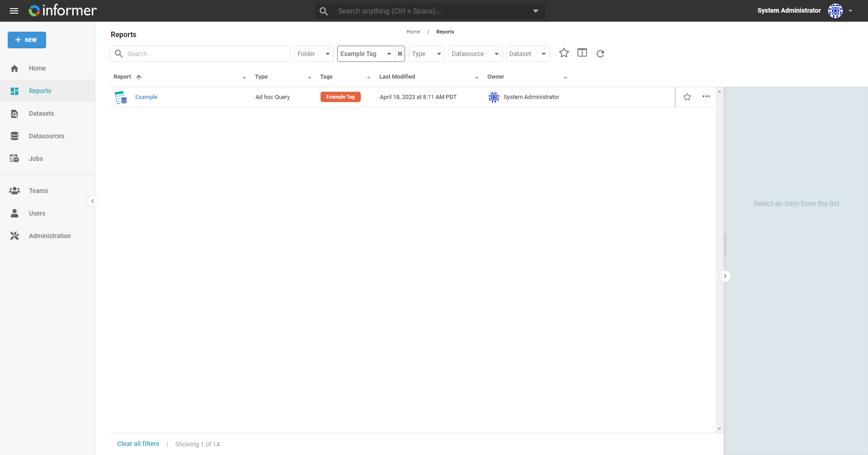Open the Example row more-actions ellipsis
868x455 pixels.
coord(706,97)
